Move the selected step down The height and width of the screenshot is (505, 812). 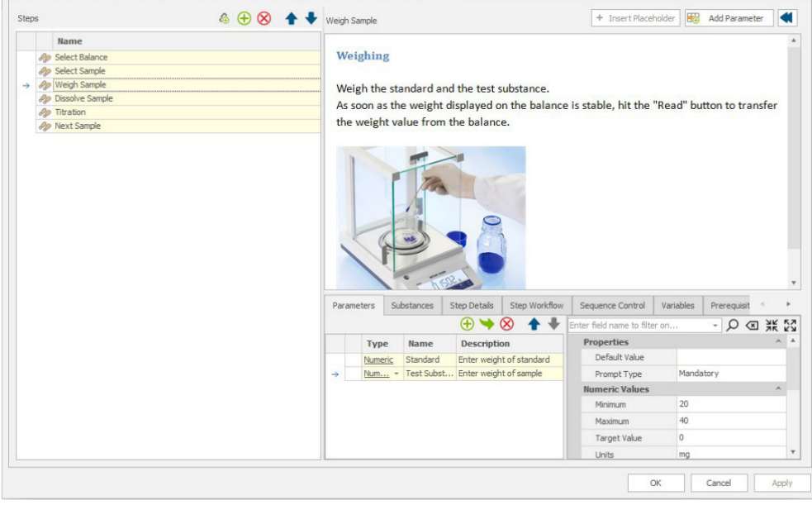click(311, 18)
